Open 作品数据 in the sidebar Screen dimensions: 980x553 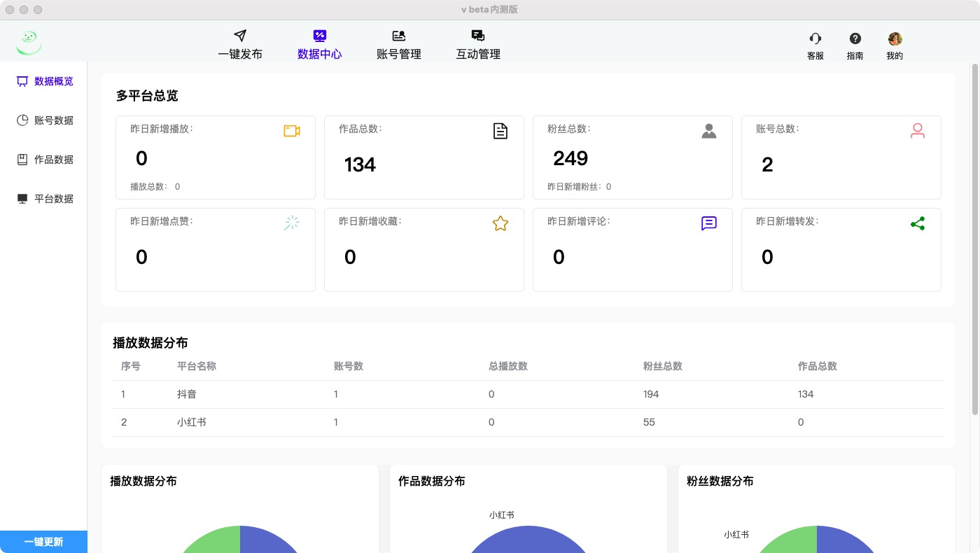pyautogui.click(x=45, y=160)
